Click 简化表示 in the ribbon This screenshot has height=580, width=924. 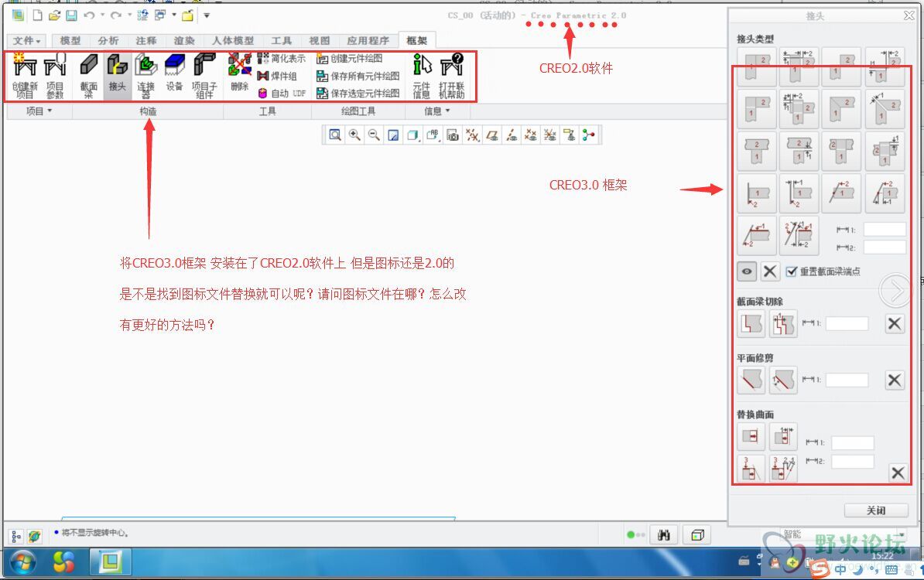[x=282, y=58]
